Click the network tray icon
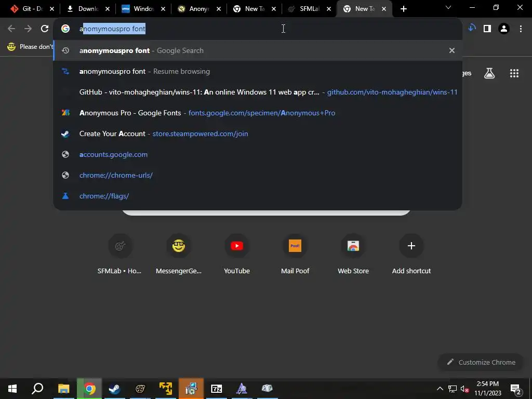This screenshot has height=399, width=532. tap(453, 389)
